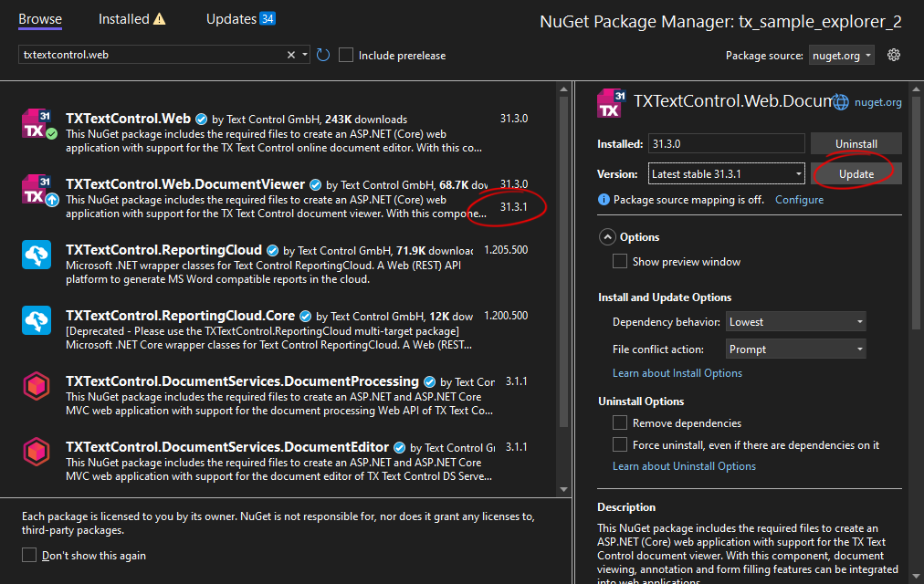The height and width of the screenshot is (584, 924).
Task: Check Remove dependencies option
Action: pos(620,422)
